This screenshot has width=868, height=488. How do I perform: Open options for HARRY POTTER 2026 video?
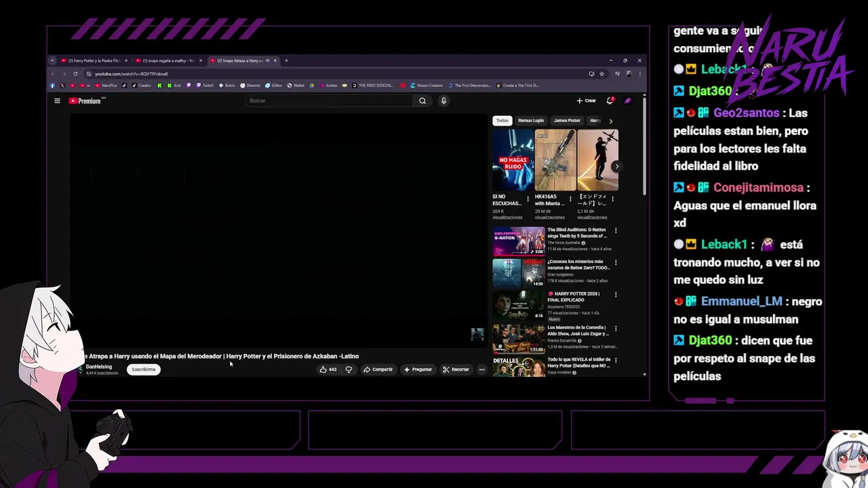point(616,295)
